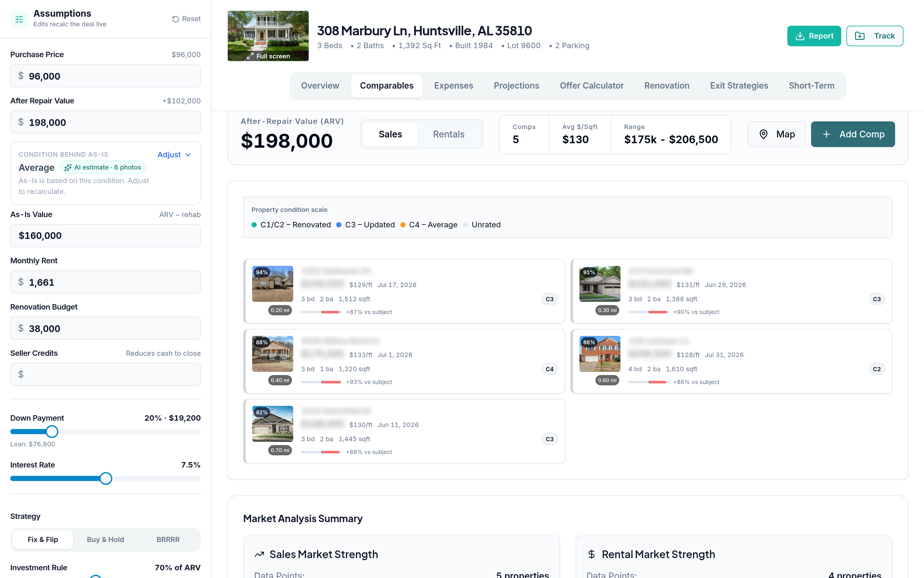Click the 0.30 mi distance badge
This screenshot has width=924, height=578.
607,310
